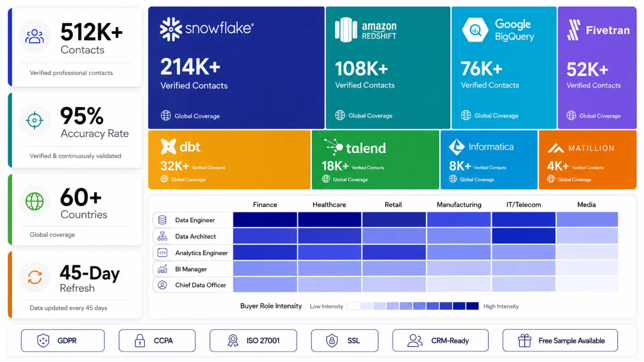Click the Amazon Redshift logo icon
Image resolution: width=644 pixels, height=362 pixels.
point(346,30)
